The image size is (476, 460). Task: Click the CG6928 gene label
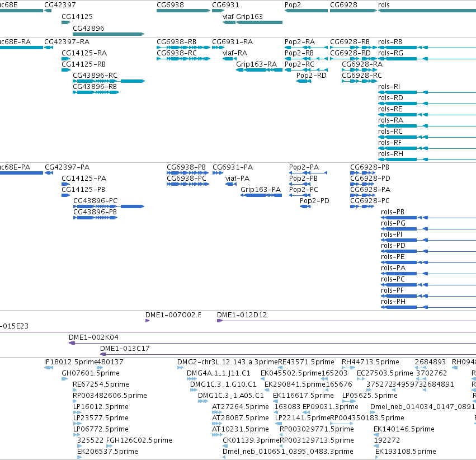pos(343,5)
